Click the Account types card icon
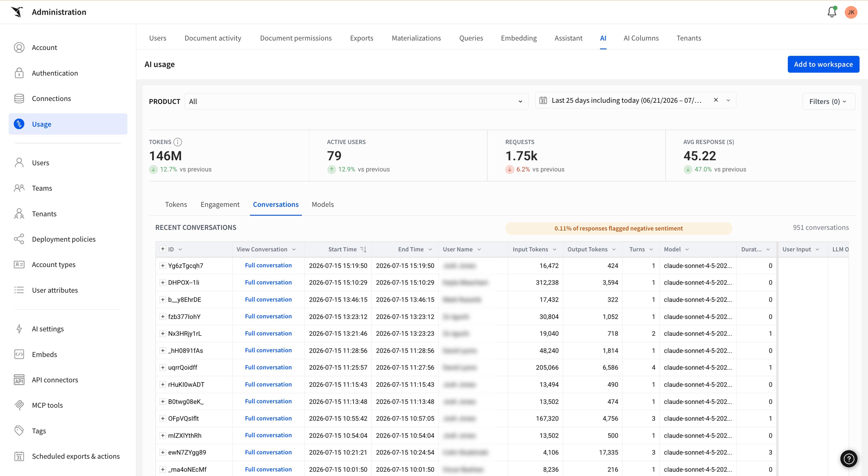The width and height of the screenshot is (868, 476). 19,265
